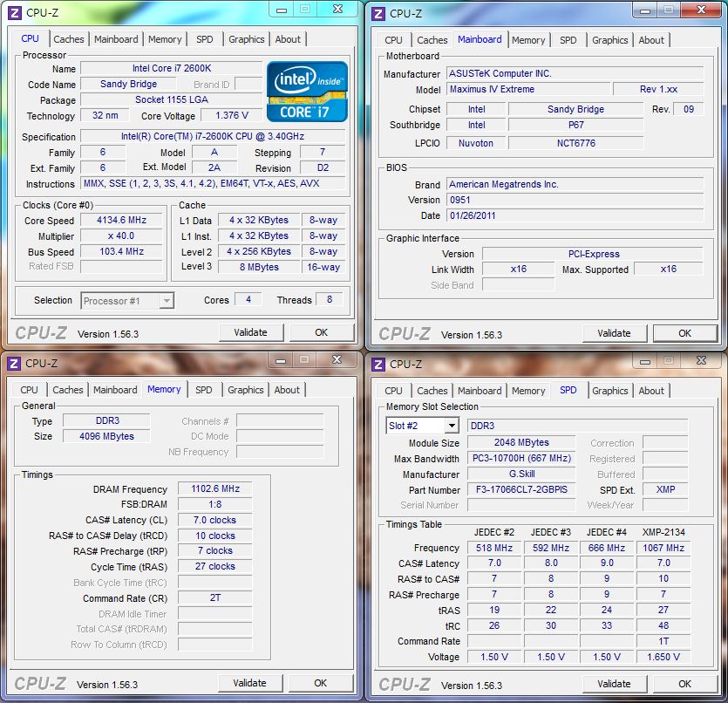Click Validate in the memory Timings window
728x703 pixels.
[249, 683]
